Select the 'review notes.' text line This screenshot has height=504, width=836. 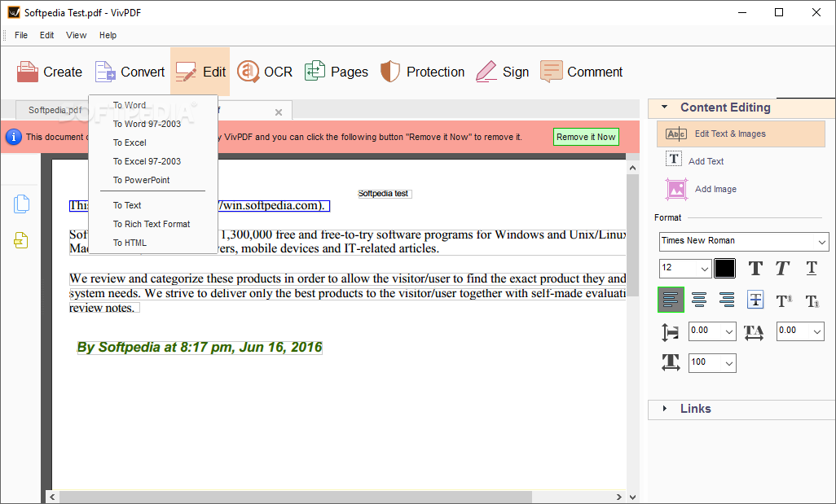[104, 308]
